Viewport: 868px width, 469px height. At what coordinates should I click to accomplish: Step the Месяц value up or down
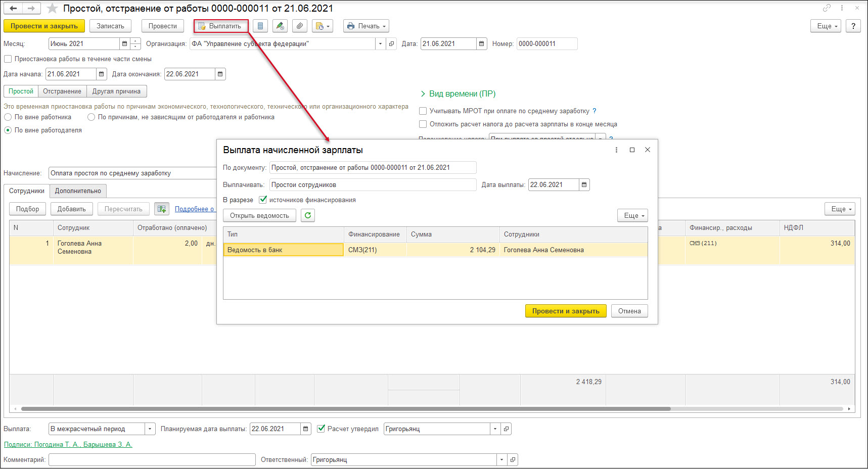(x=135, y=44)
